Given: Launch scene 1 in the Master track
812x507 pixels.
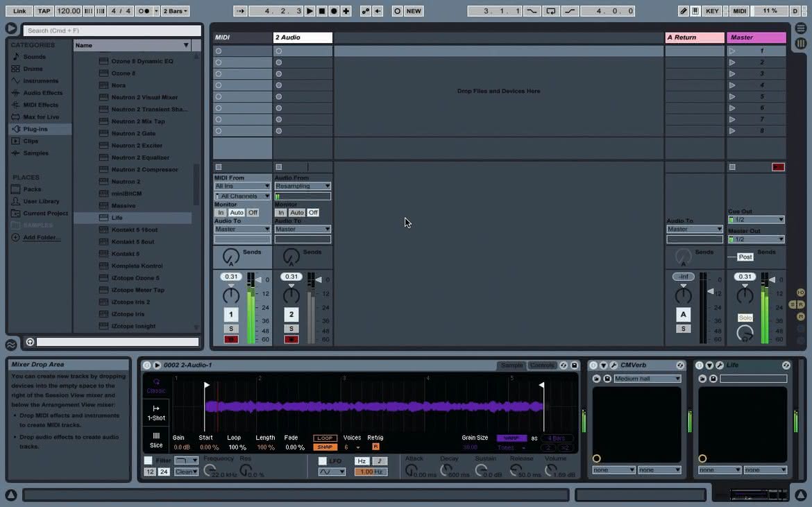Looking at the screenshot, I should pyautogui.click(x=732, y=51).
